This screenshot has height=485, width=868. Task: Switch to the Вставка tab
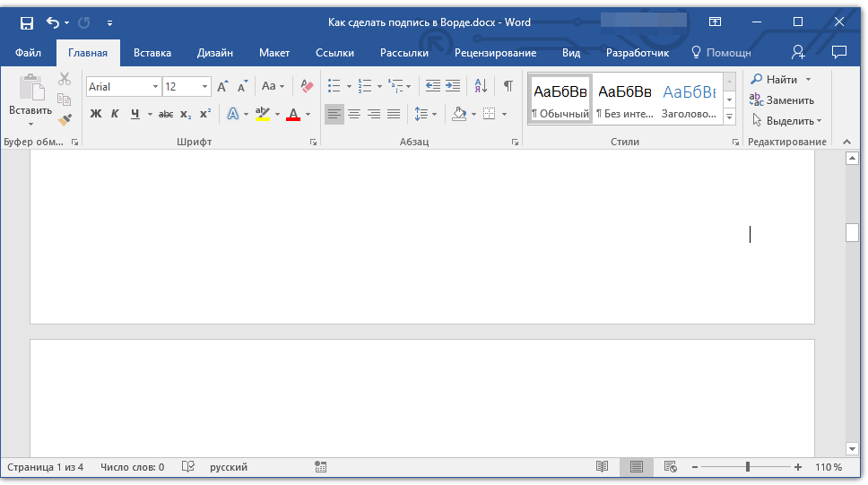click(152, 53)
